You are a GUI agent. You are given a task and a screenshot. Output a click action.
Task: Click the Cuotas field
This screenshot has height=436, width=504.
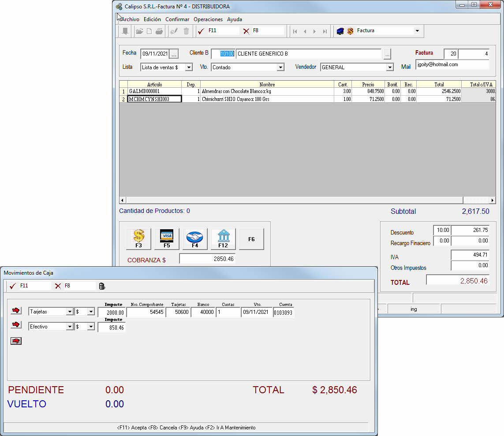[x=228, y=312]
